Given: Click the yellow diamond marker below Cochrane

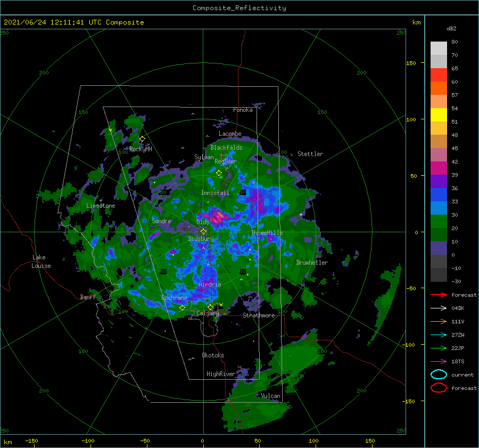Looking at the screenshot, I should point(182,307).
